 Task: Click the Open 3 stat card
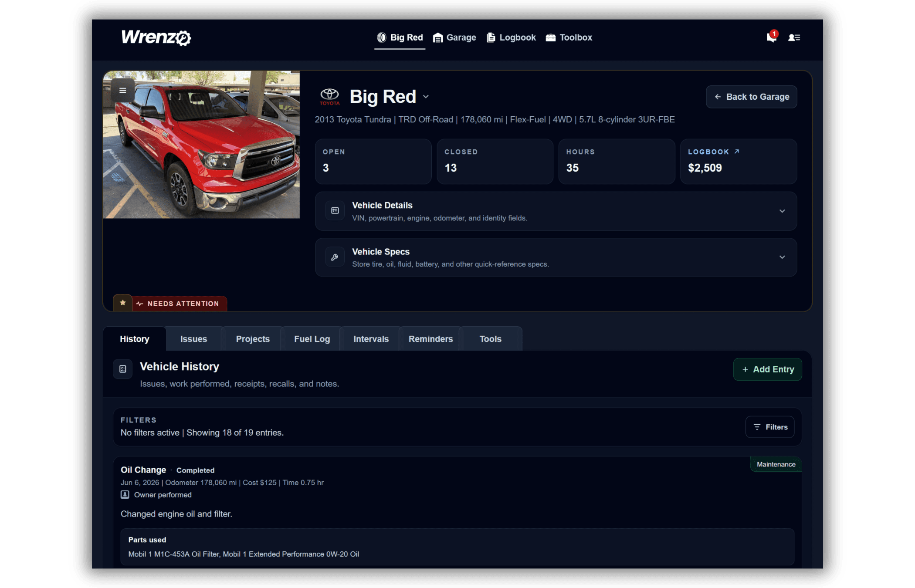373,161
